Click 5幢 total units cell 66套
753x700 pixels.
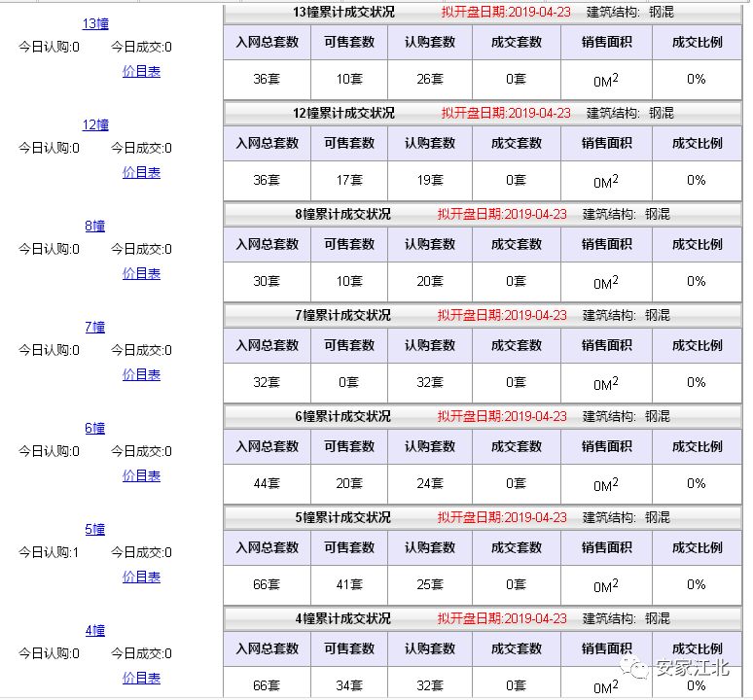267,585
